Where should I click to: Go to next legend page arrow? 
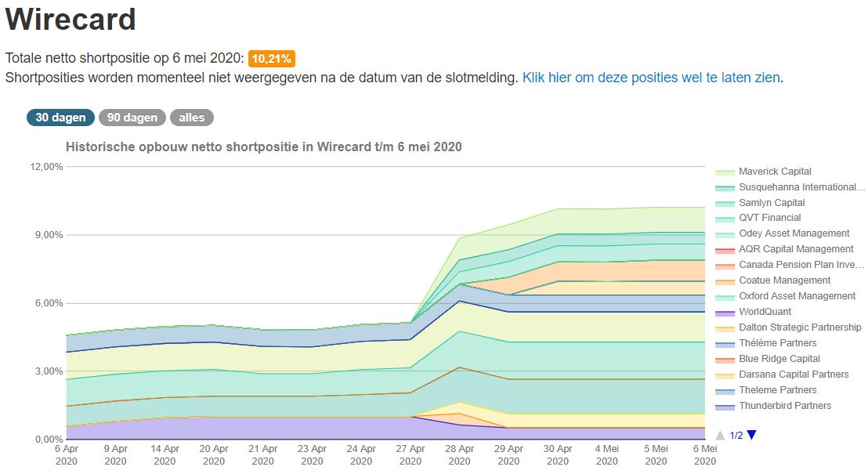pos(752,435)
